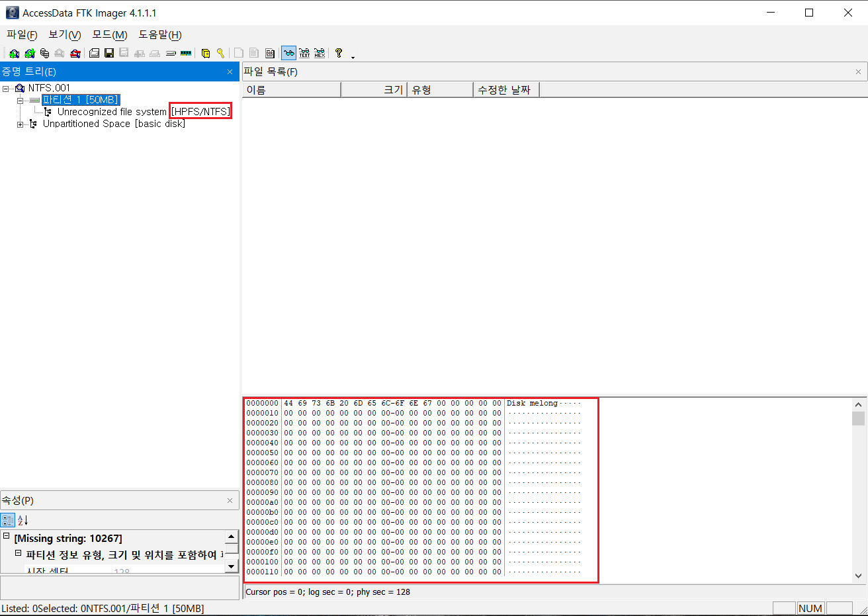
Task: Open the Image Mounting tool icon
Action: 44,53
